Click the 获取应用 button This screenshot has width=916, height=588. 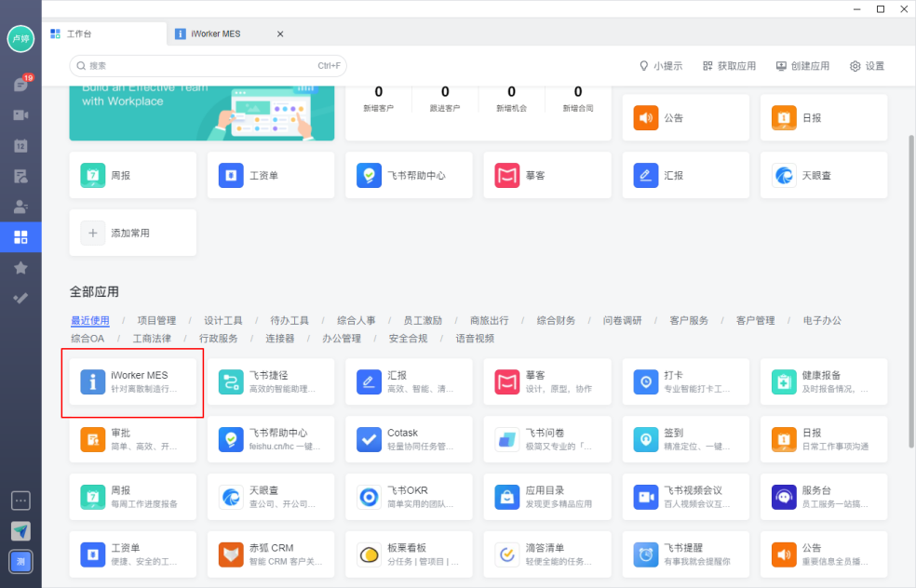click(729, 66)
